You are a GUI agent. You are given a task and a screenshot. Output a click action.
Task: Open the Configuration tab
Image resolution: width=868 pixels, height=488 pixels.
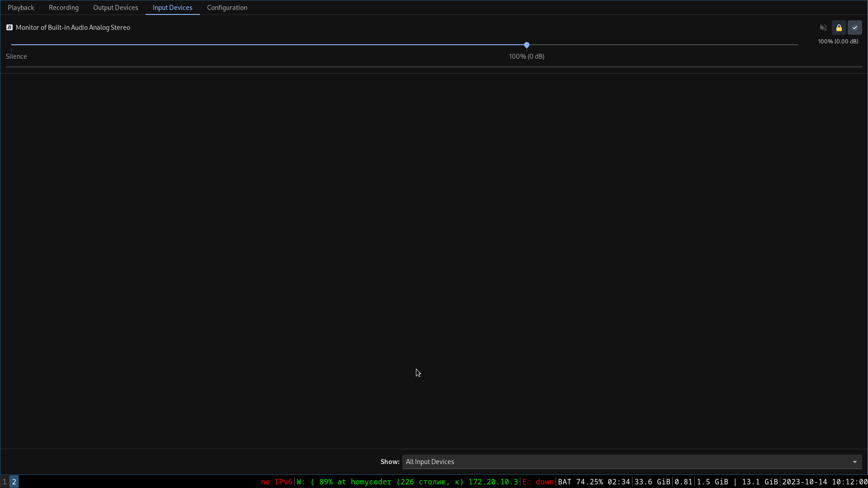[x=227, y=8]
